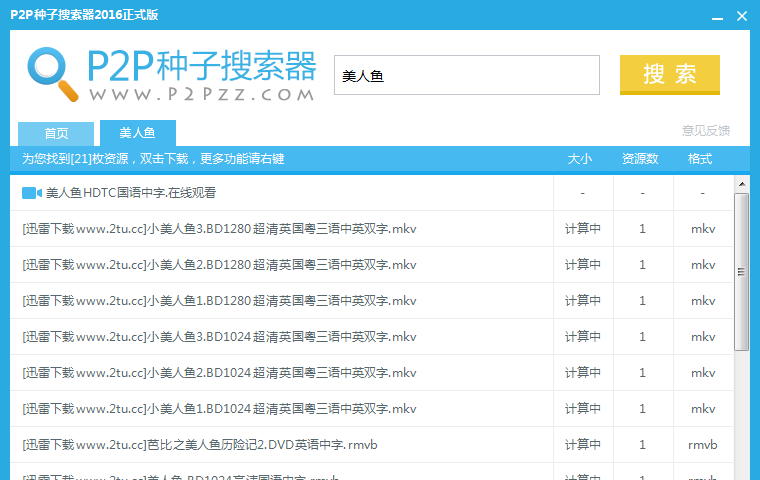The height and width of the screenshot is (480, 760).
Task: Close the P2P种子搜索器 window
Action: click(x=742, y=16)
